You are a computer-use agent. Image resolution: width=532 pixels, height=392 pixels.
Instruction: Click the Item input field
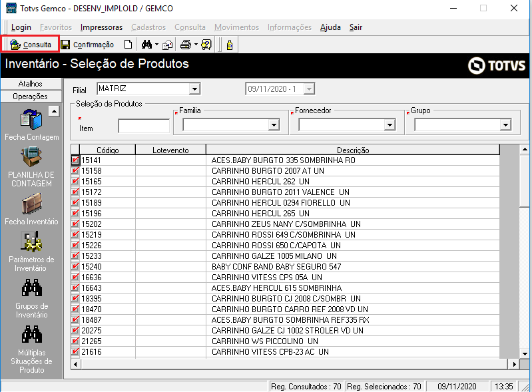pyautogui.click(x=144, y=126)
